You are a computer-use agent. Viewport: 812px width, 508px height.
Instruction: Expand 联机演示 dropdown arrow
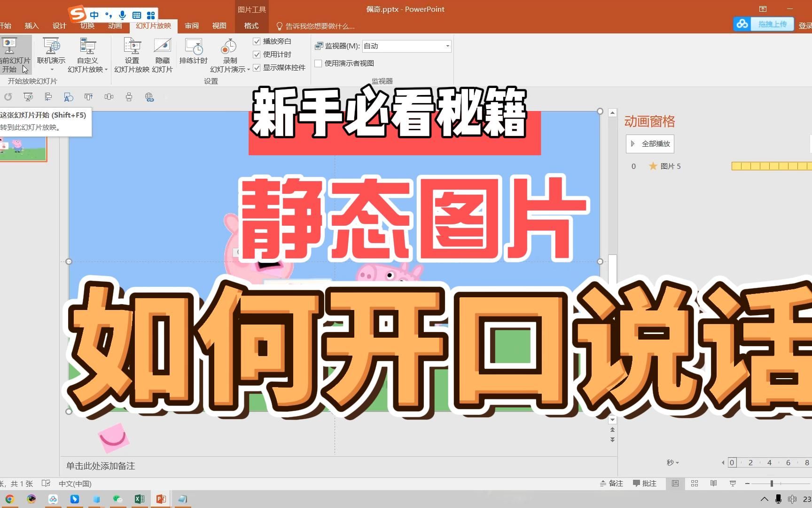point(52,70)
